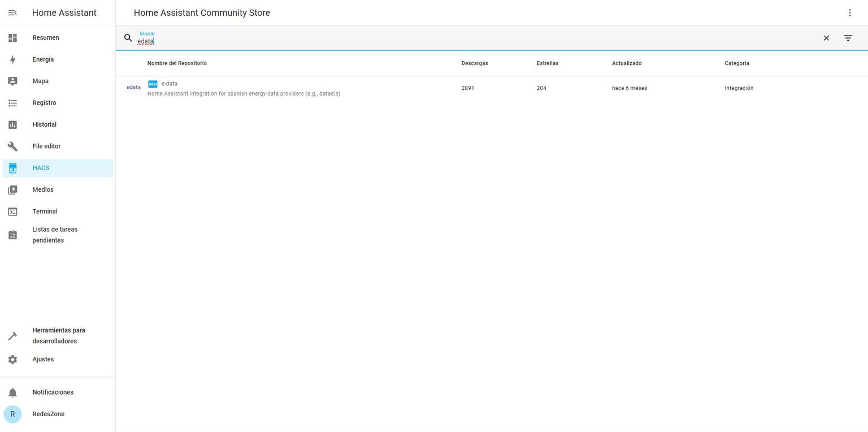Click the Energía lightning bolt icon
868x432 pixels.
click(12, 59)
